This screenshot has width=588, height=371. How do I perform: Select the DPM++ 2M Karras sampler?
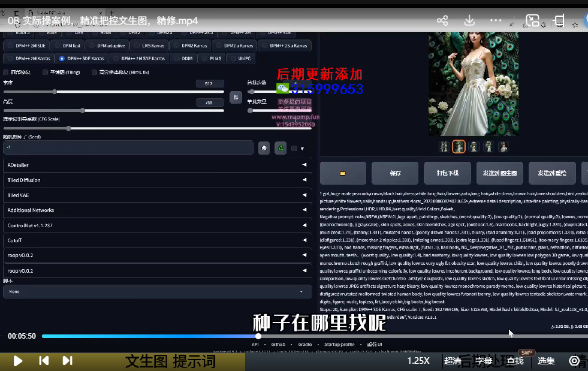point(29,59)
